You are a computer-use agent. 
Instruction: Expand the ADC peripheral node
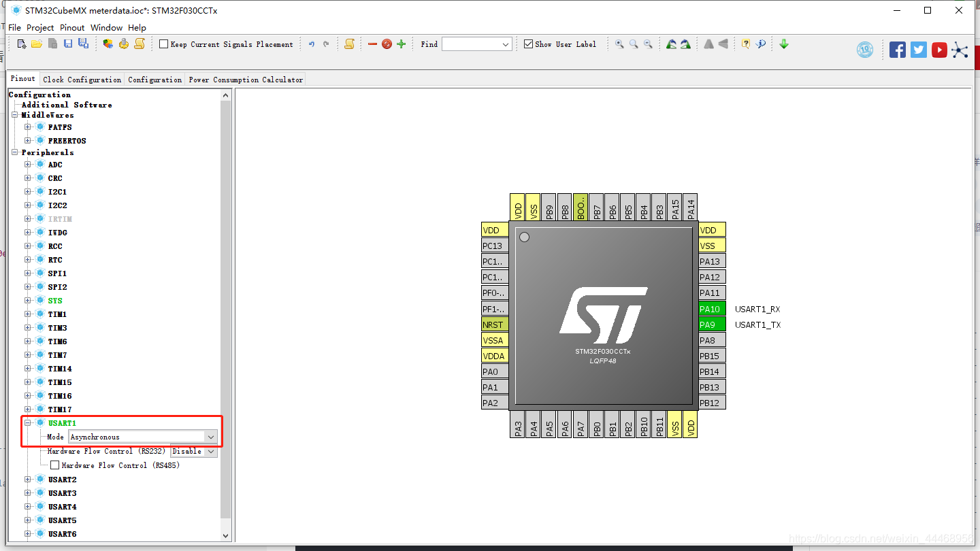(28, 165)
